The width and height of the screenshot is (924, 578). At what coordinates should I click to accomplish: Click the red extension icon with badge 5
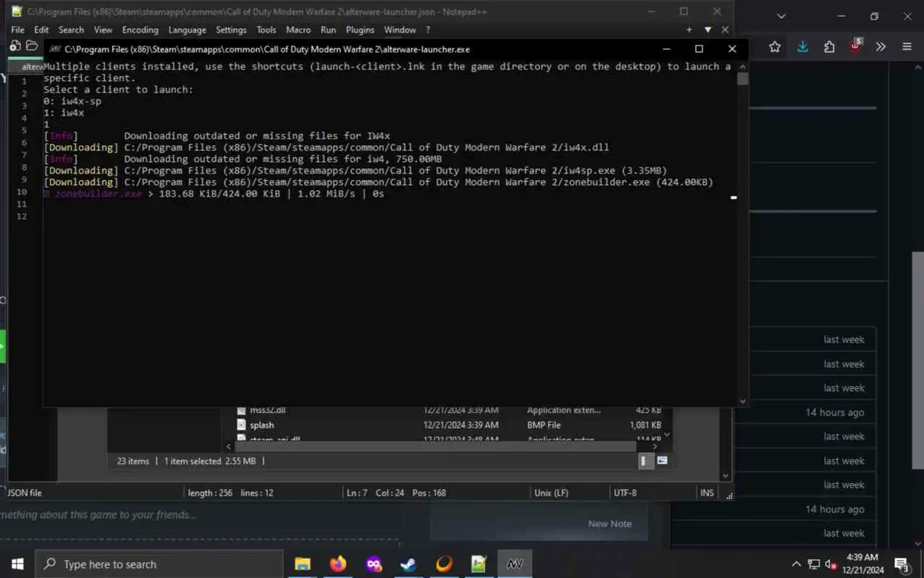[855, 46]
